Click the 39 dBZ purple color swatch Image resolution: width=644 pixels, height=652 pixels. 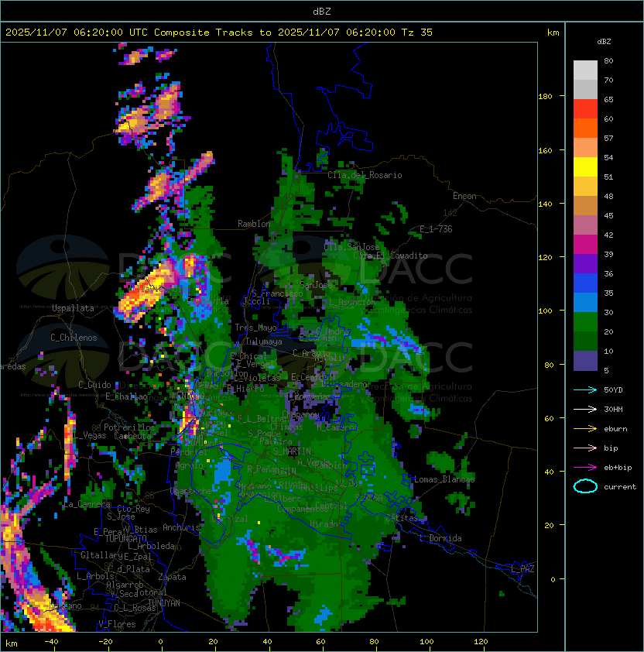[x=585, y=263]
